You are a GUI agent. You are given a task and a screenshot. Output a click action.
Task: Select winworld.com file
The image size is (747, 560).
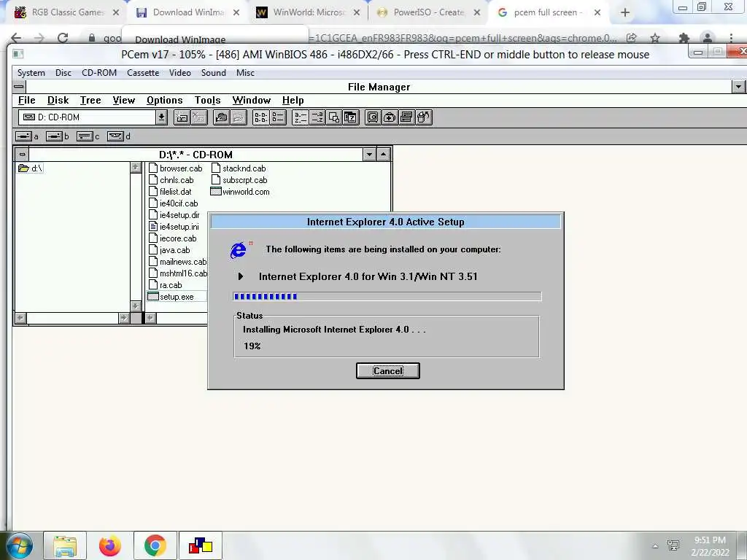point(240,192)
